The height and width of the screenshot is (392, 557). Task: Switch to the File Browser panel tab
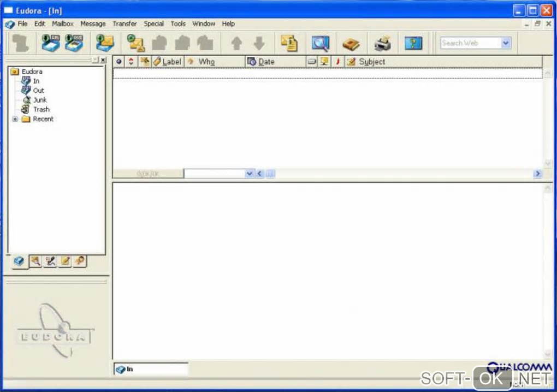(x=35, y=262)
